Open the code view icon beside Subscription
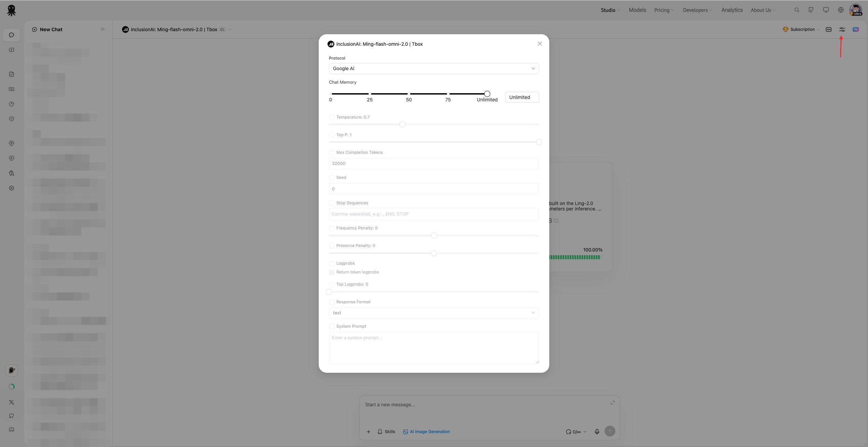This screenshot has width=868, height=447. (x=829, y=29)
